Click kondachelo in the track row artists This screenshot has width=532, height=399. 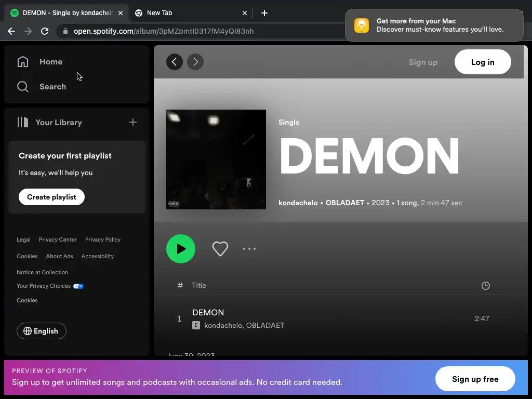pyautogui.click(x=223, y=325)
